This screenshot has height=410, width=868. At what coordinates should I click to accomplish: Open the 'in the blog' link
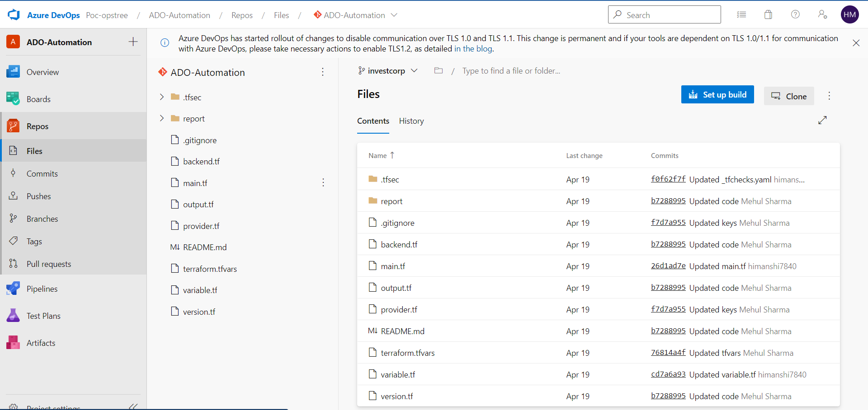(474, 49)
